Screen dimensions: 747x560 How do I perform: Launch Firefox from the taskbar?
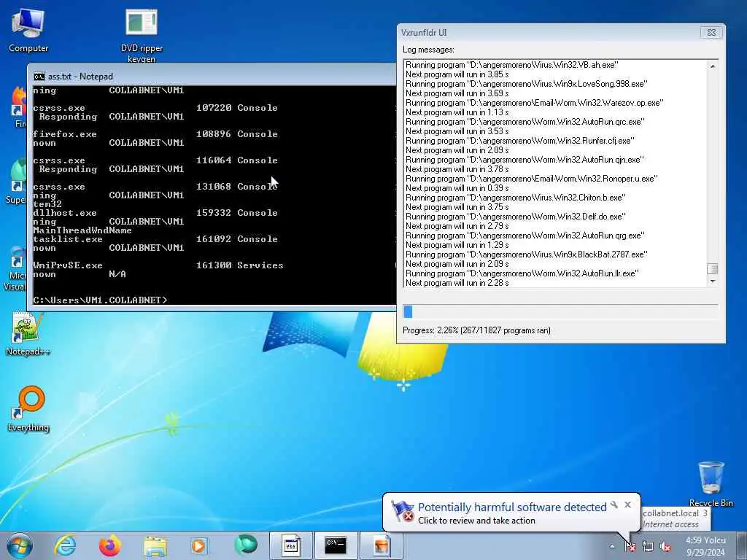[110, 545]
